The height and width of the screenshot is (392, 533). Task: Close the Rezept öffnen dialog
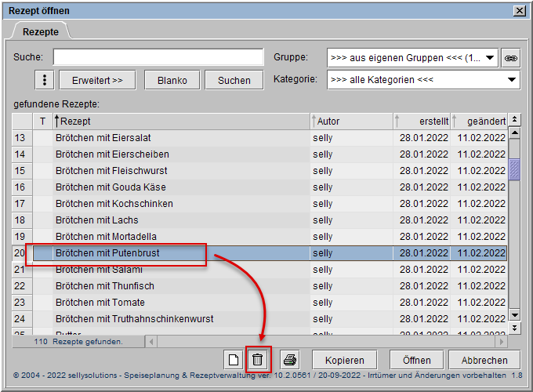[x=519, y=9]
